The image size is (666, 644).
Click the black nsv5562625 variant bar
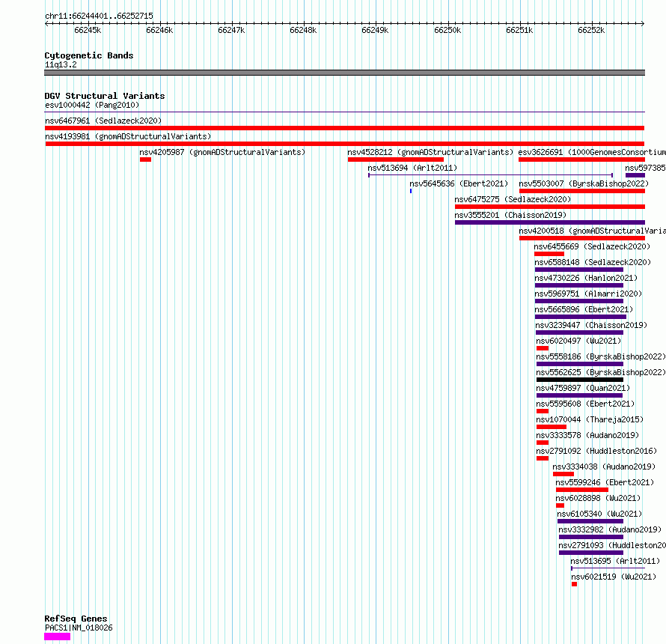(x=580, y=380)
